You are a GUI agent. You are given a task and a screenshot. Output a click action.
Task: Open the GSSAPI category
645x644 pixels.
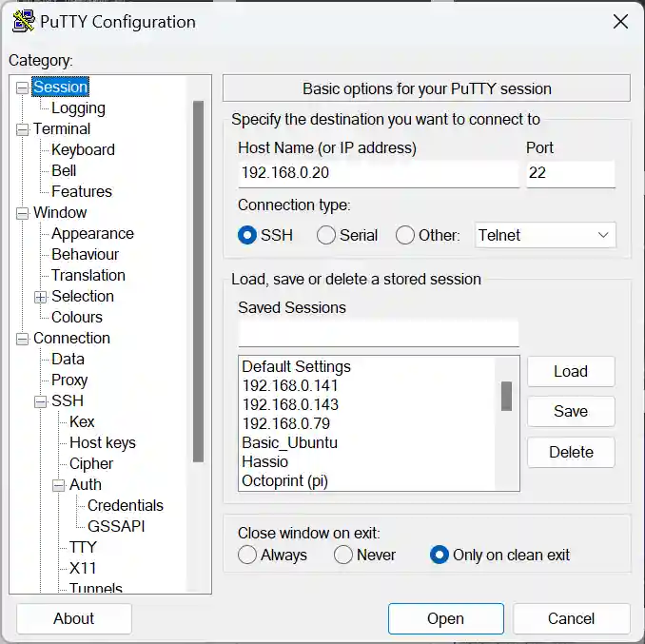(x=116, y=527)
